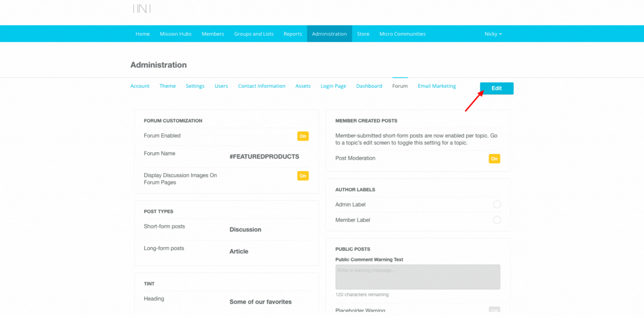This screenshot has width=644, height=316.
Task: Click the AUTHOR LABELS section title
Action: click(x=355, y=190)
